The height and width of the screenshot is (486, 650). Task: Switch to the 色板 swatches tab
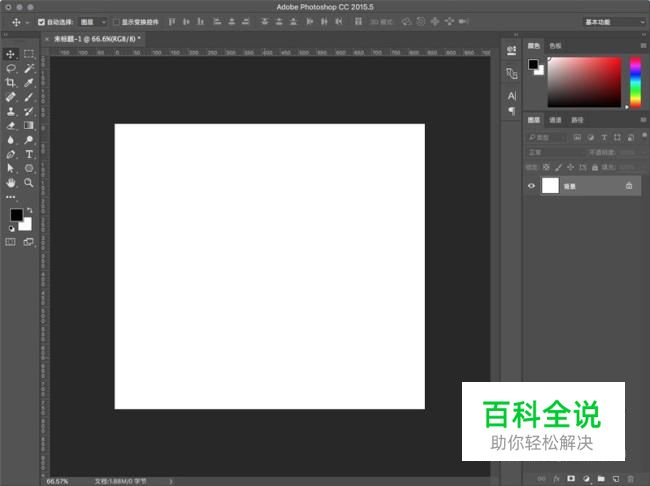pos(555,45)
